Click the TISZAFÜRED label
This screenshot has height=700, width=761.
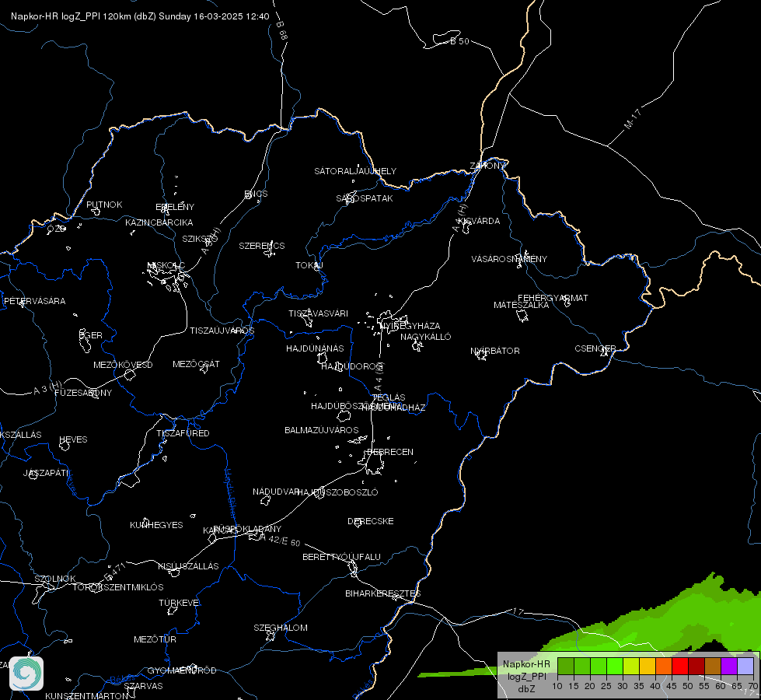183,432
